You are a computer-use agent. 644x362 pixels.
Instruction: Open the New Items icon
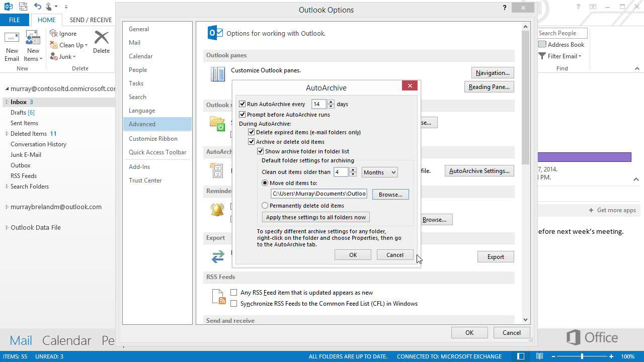(x=33, y=38)
